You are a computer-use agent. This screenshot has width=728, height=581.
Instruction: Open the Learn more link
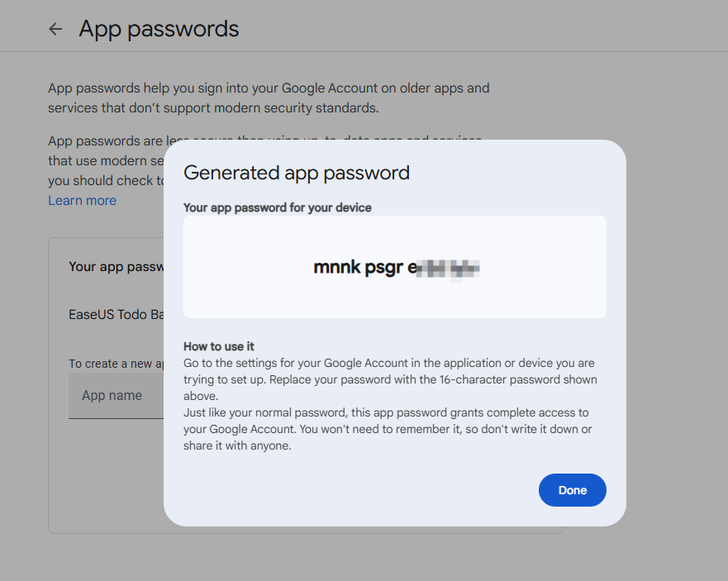pos(82,201)
